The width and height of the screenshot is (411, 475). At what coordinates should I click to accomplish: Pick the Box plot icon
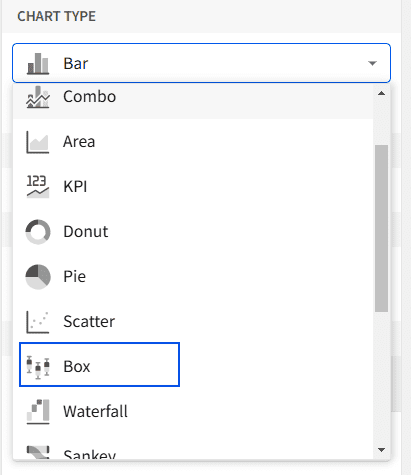pos(38,367)
